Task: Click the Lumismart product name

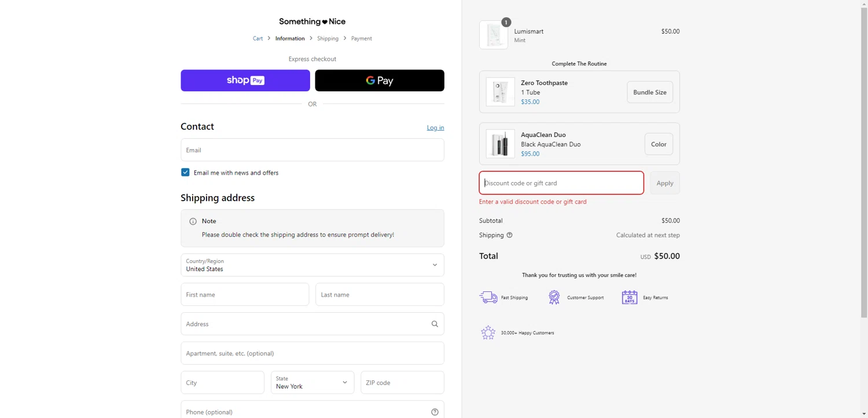Action: pyautogui.click(x=529, y=31)
